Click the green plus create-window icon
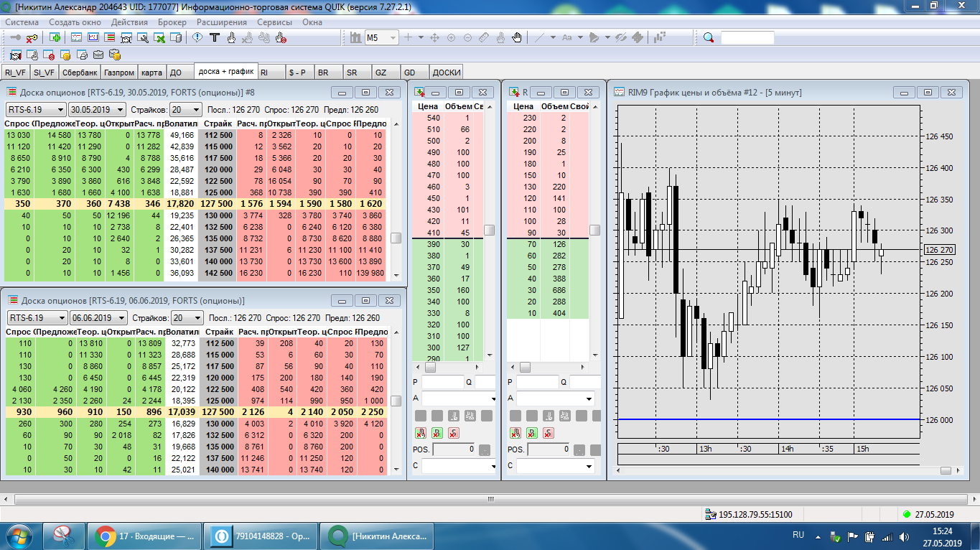The width and height of the screenshot is (980, 550). coord(55,37)
